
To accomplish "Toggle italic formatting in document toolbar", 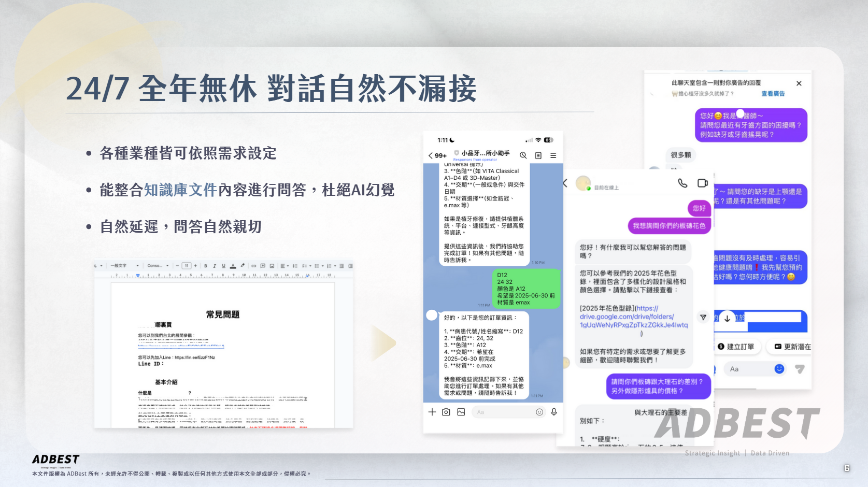I will [215, 266].
